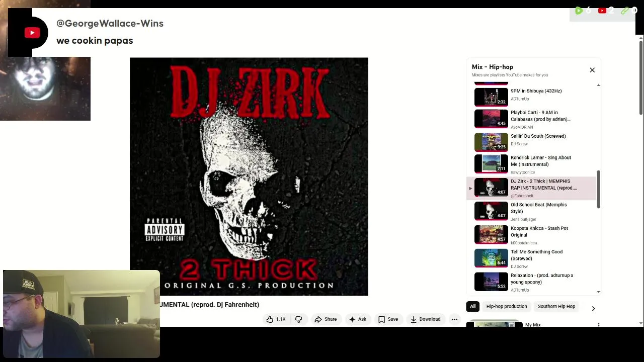
Task: Click the red YouTube logo beside @GeorgeWallace-Wins
Action: click(32, 33)
